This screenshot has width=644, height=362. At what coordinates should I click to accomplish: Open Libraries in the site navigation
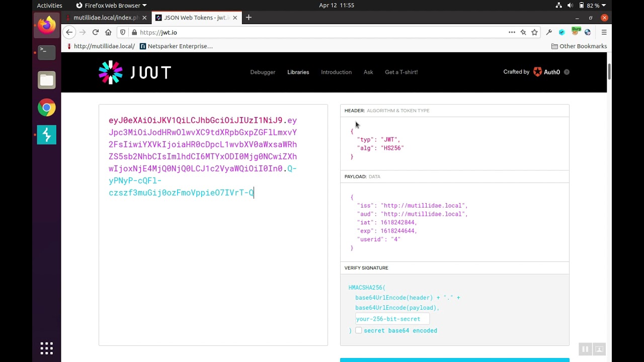(x=298, y=72)
